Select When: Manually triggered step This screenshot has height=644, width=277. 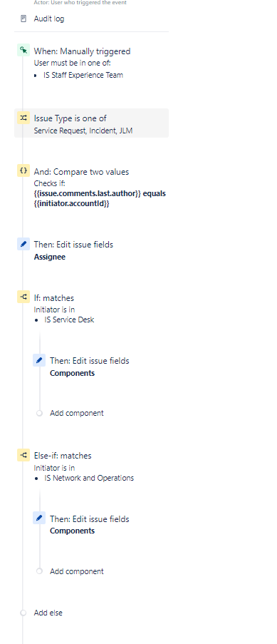point(92,63)
